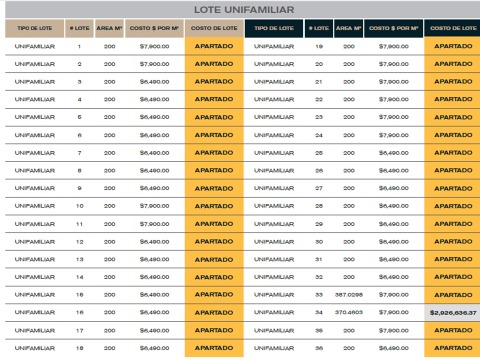The image size is (480, 360).
Task: Click lot number 10 cell
Action: (79, 206)
